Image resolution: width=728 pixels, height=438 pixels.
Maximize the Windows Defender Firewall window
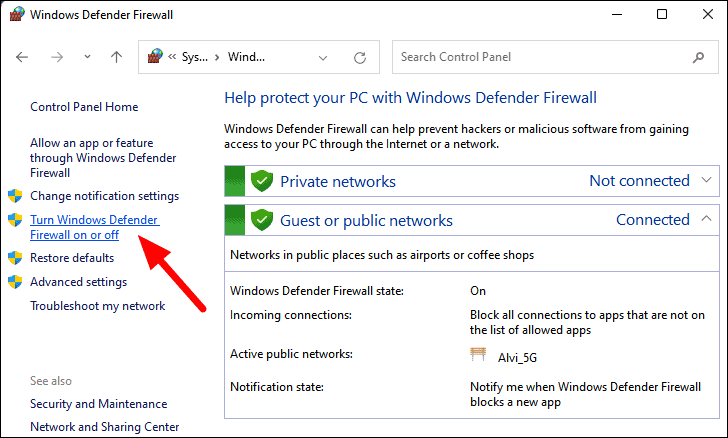click(662, 14)
